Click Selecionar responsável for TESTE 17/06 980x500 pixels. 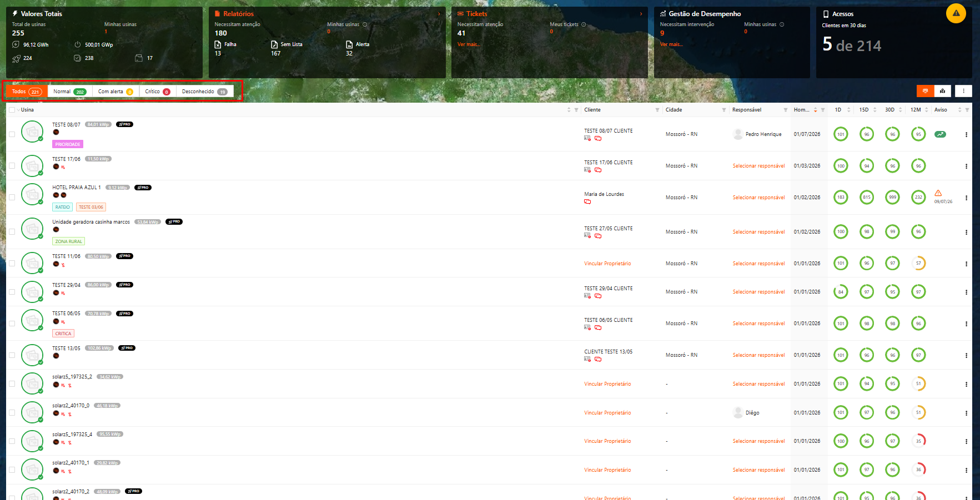point(758,166)
